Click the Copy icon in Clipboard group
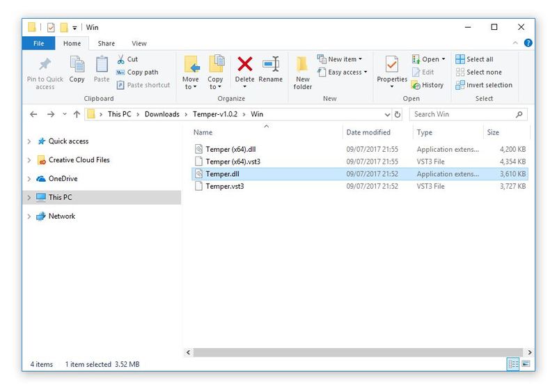Screen dimensions: 557x392 coord(77,68)
